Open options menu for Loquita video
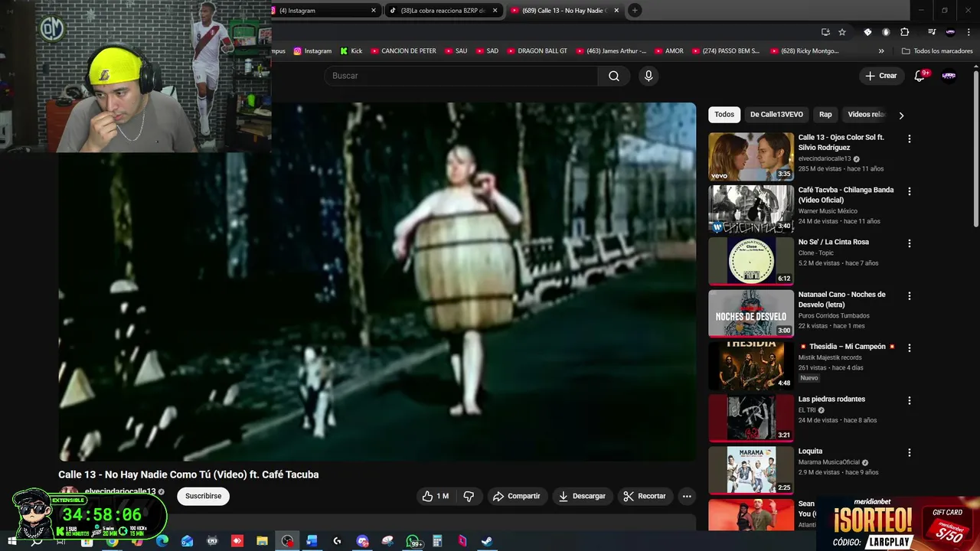 (x=910, y=452)
